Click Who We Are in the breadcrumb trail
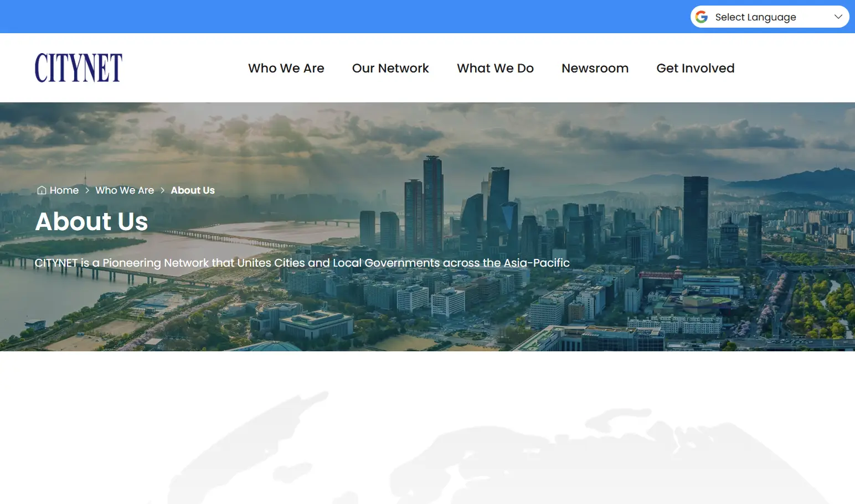 125,190
